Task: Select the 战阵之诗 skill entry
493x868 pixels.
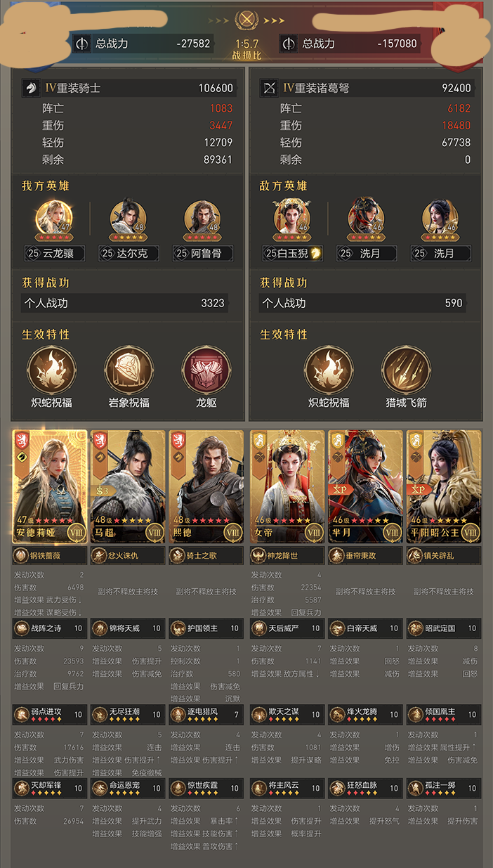Action: pos(50,628)
